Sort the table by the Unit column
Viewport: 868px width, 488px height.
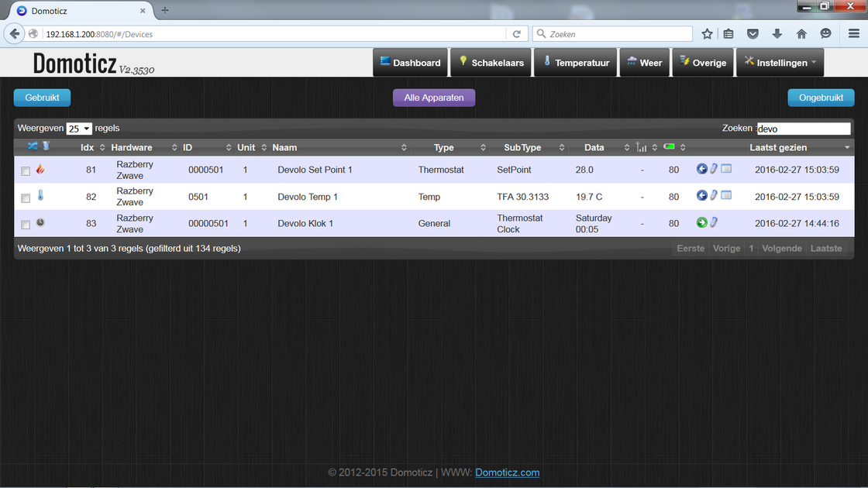tap(246, 147)
